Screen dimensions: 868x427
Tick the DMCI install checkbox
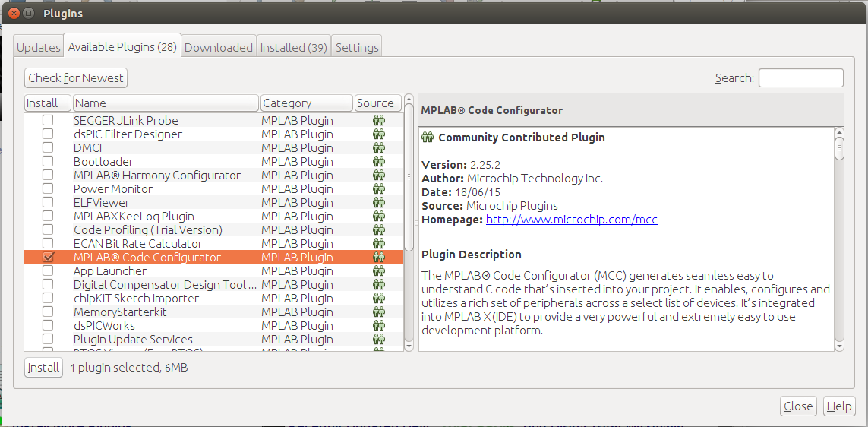tap(48, 148)
